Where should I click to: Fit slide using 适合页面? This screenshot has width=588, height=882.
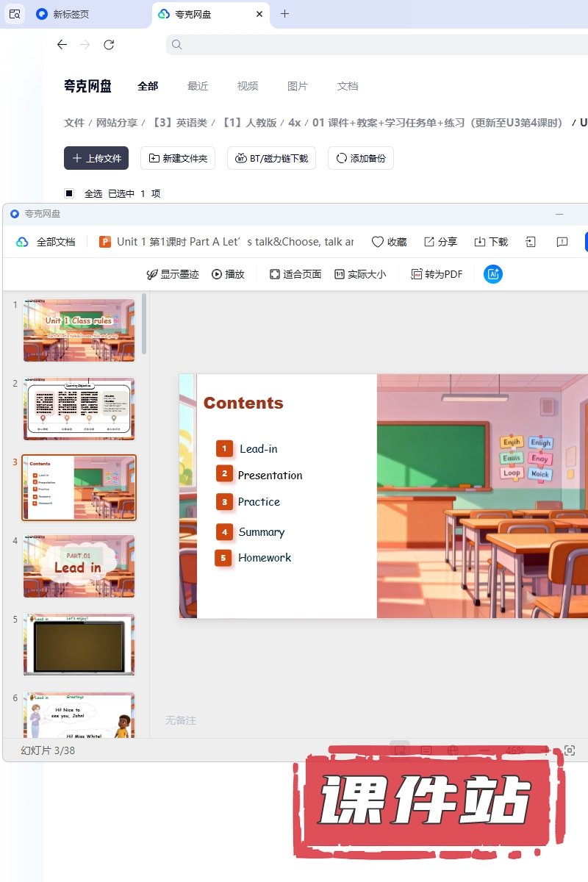[x=295, y=274]
